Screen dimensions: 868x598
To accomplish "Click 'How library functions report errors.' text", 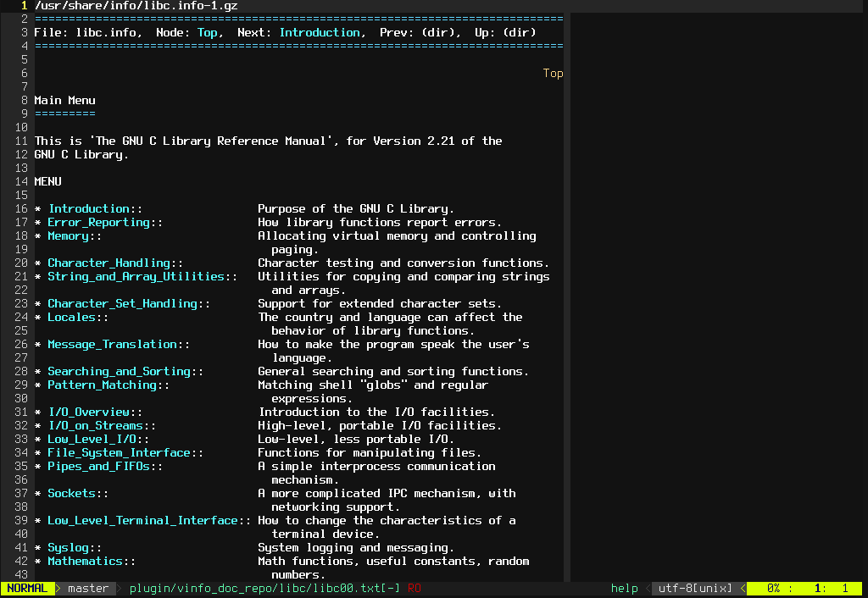I will [x=380, y=223].
